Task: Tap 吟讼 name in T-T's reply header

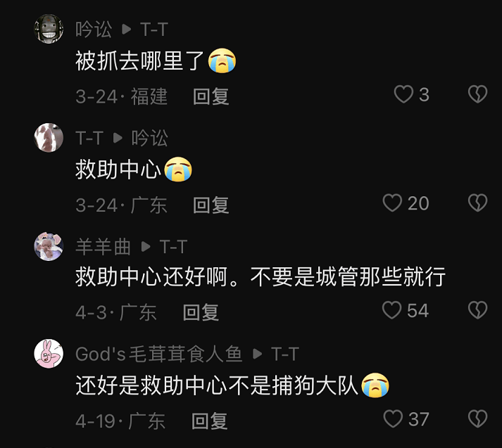Action: tap(149, 138)
